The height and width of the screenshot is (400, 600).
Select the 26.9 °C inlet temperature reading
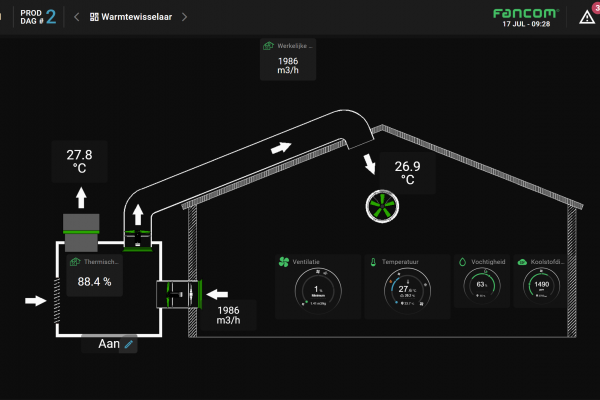pyautogui.click(x=407, y=173)
